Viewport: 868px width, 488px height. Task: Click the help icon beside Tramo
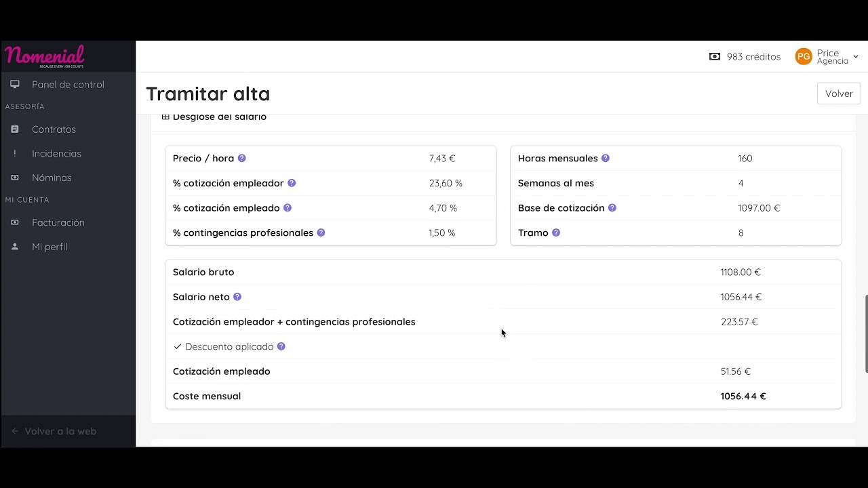point(556,232)
